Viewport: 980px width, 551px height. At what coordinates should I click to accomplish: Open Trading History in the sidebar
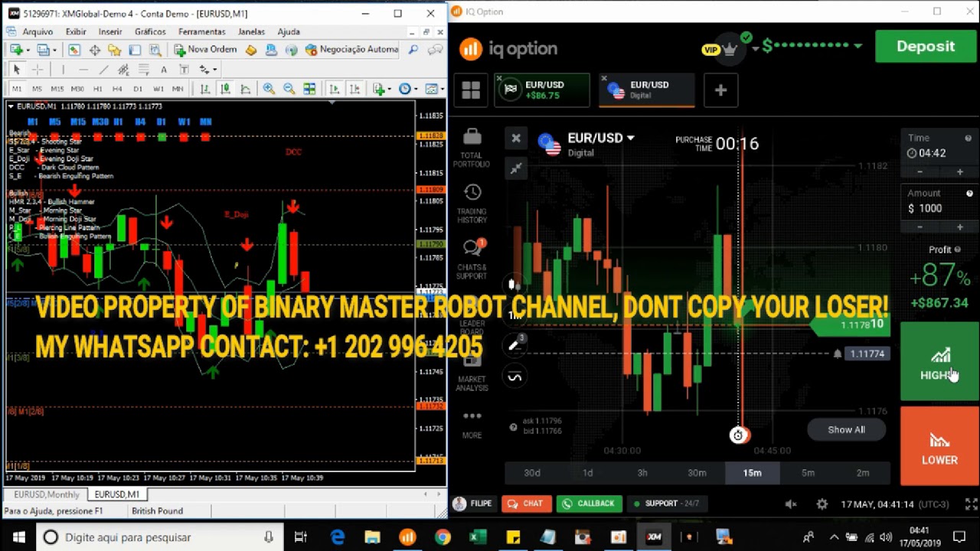tap(472, 204)
